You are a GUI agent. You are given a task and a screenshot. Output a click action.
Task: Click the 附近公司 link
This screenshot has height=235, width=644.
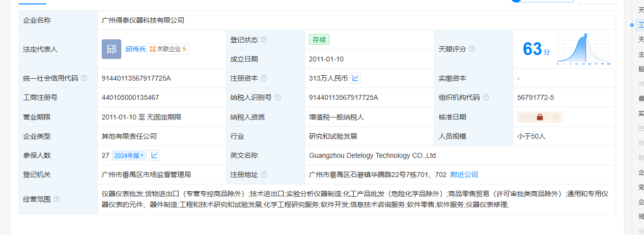(464, 175)
